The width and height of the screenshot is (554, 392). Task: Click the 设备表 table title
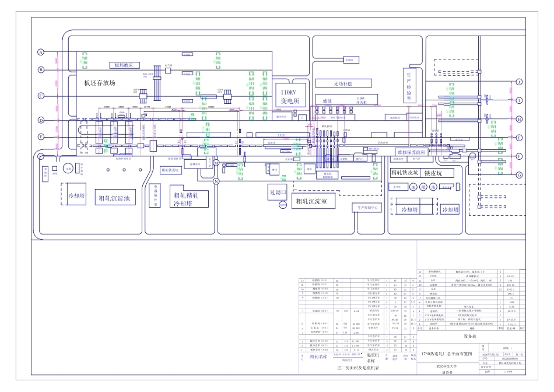point(470,336)
